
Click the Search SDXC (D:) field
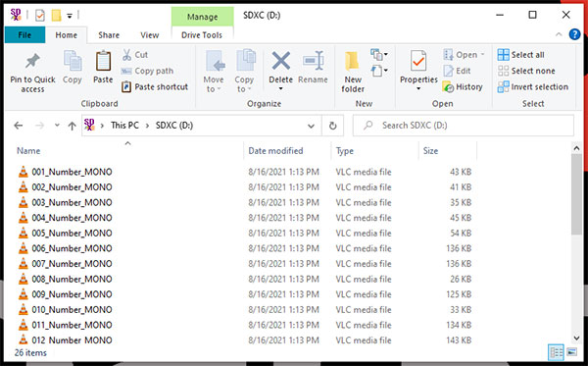pos(464,126)
